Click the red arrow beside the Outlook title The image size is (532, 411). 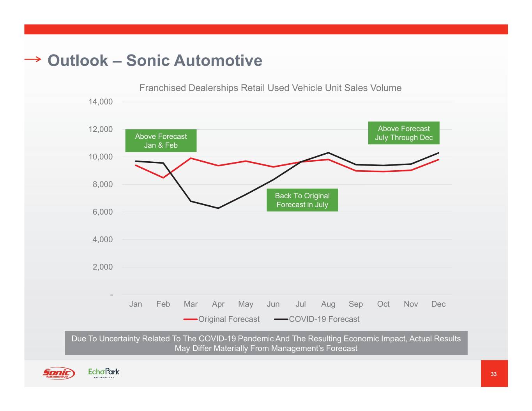[x=33, y=59]
